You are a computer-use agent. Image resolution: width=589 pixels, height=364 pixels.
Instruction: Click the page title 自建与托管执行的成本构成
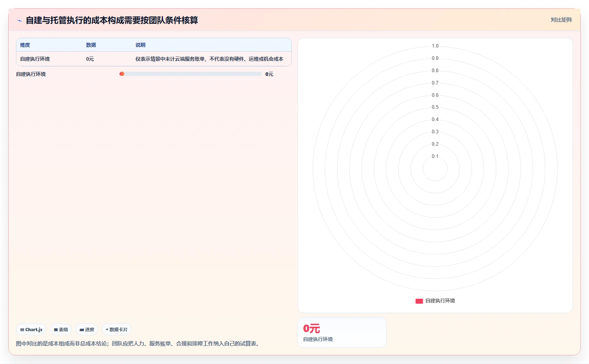112,20
